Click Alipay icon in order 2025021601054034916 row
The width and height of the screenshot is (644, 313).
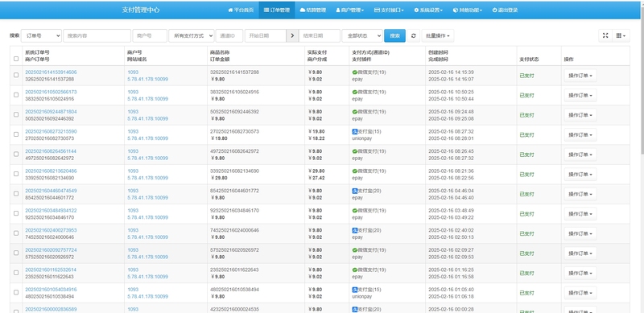pos(355,290)
